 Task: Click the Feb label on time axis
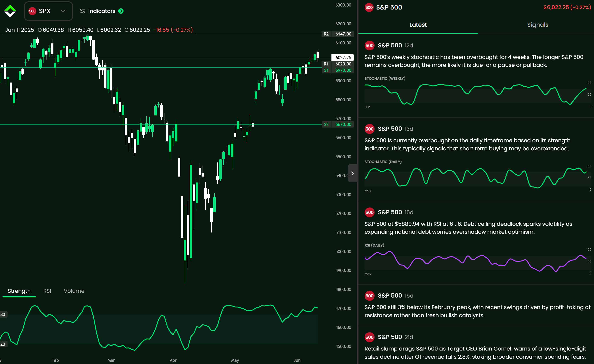[55, 360]
